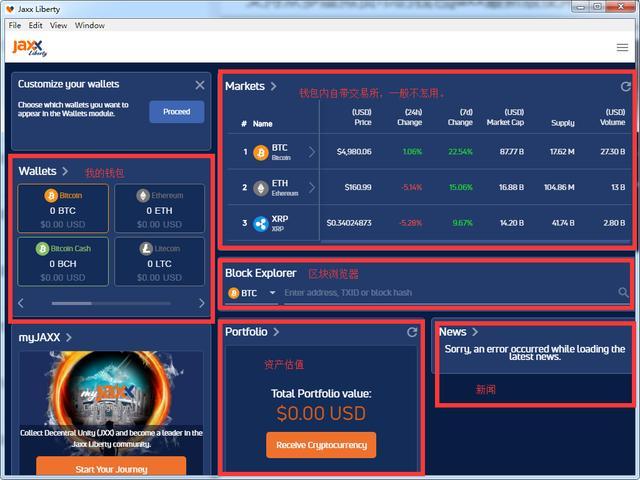Refresh the Markets panel

click(626, 88)
